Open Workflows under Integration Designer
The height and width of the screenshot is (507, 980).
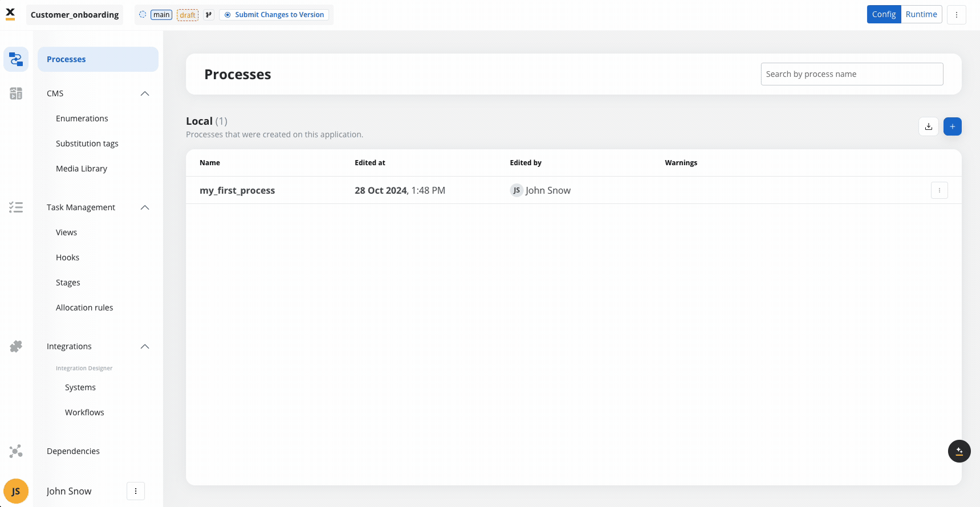click(84, 412)
